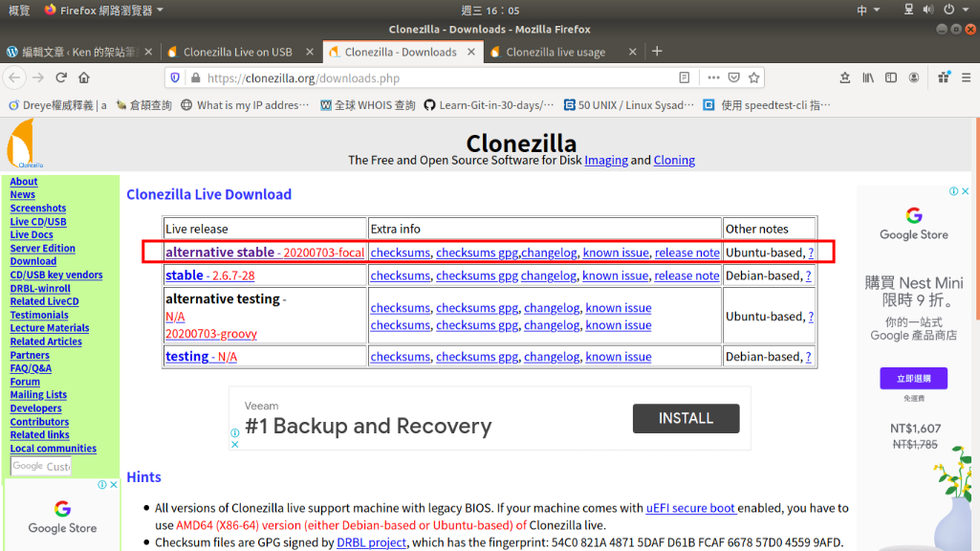This screenshot has width=980, height=551.
Task: Open the Cloning link in header
Action: [x=674, y=160]
